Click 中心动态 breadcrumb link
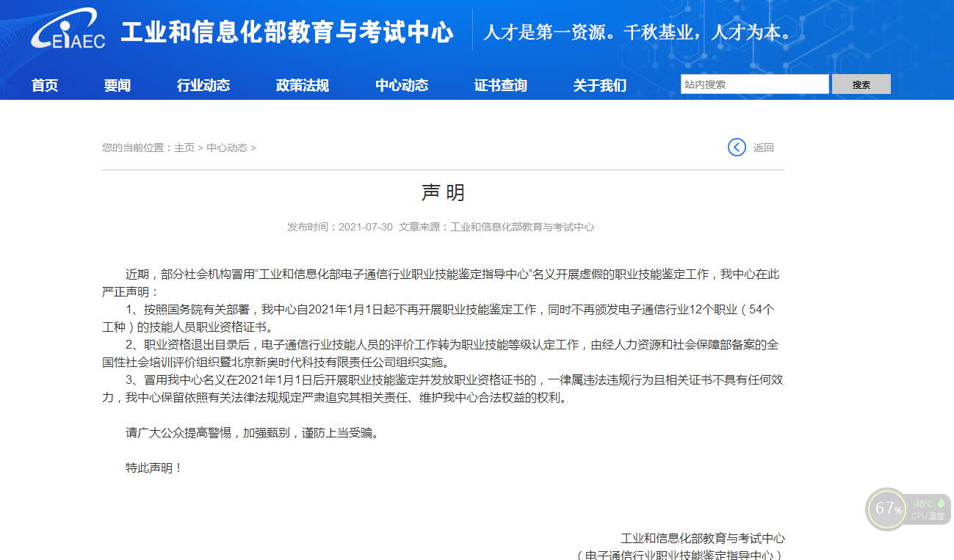The image size is (954, 560). pos(227,148)
